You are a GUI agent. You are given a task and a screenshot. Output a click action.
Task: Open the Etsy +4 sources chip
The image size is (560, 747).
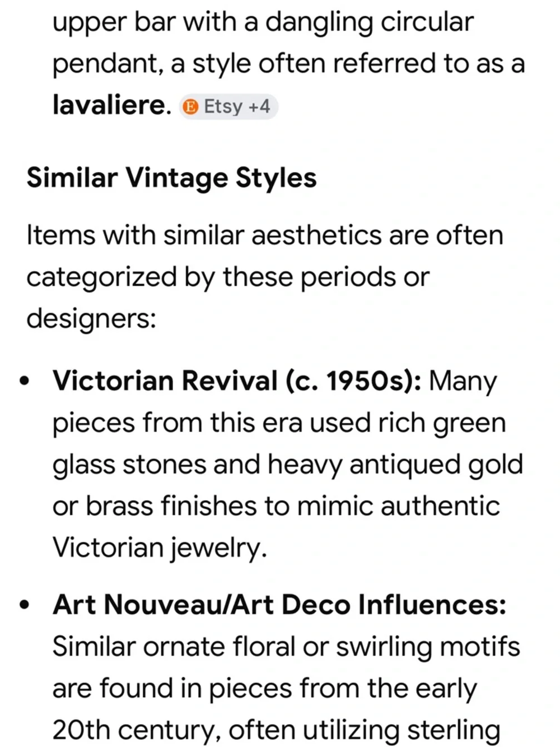pyautogui.click(x=229, y=106)
